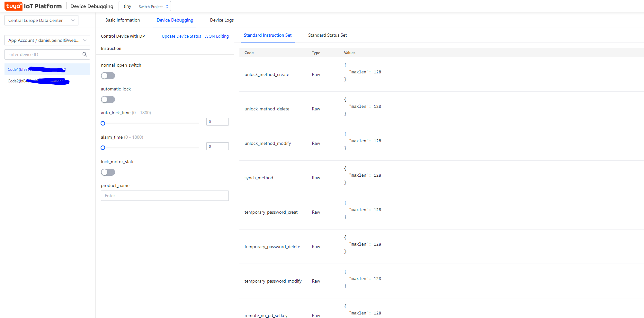Click the auto_lock_time number input box
The image size is (644, 318).
[x=217, y=122]
